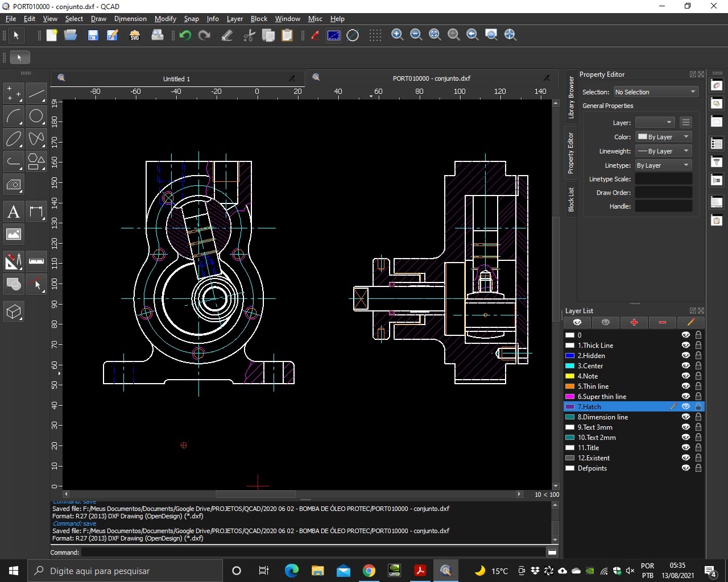This screenshot has height=582, width=728.
Task: Click the Zoom In magnifier icon
Action: (398, 35)
